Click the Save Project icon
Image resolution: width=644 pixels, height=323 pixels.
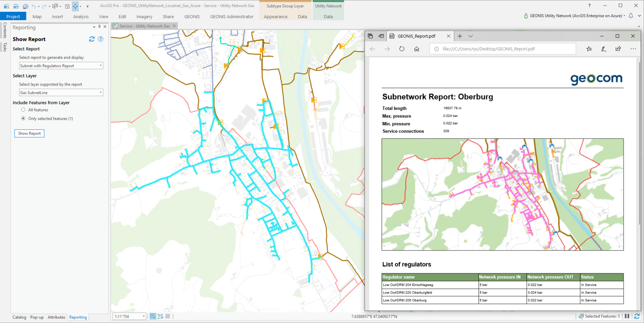(x=25, y=6)
